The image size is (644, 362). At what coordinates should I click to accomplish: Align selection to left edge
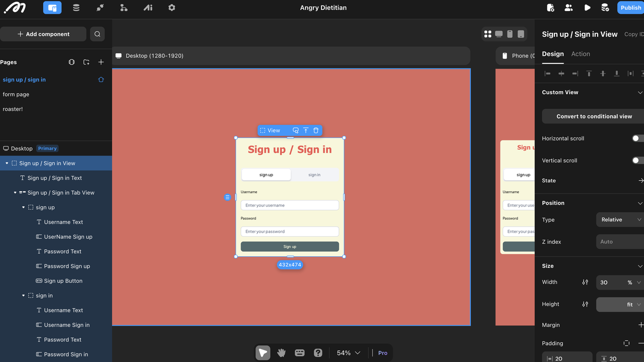[548, 74]
